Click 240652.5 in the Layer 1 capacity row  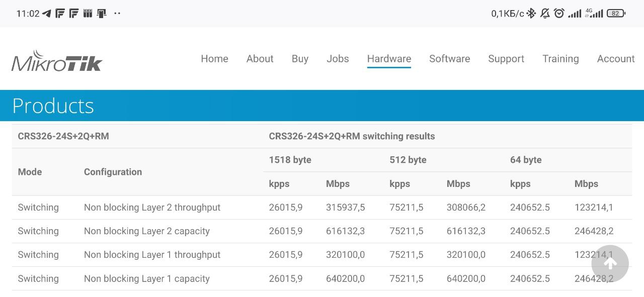coord(530,279)
